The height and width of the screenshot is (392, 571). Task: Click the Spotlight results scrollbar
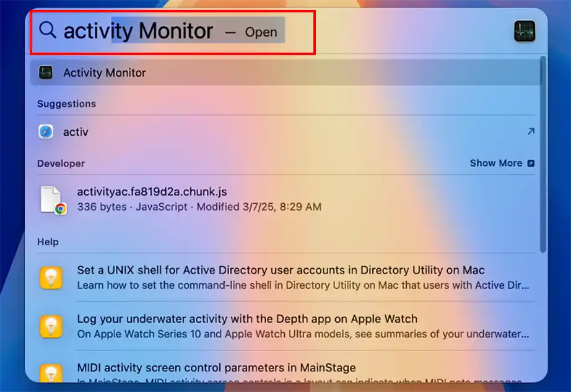[543, 154]
